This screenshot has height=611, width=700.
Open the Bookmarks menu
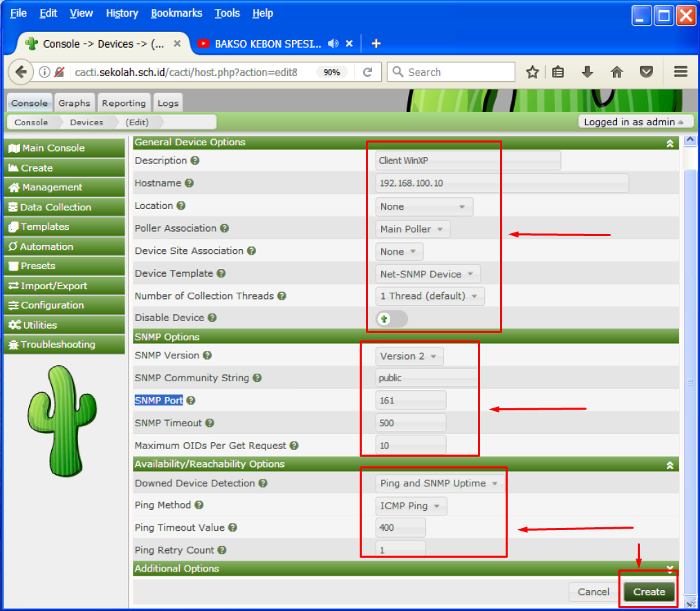(176, 13)
